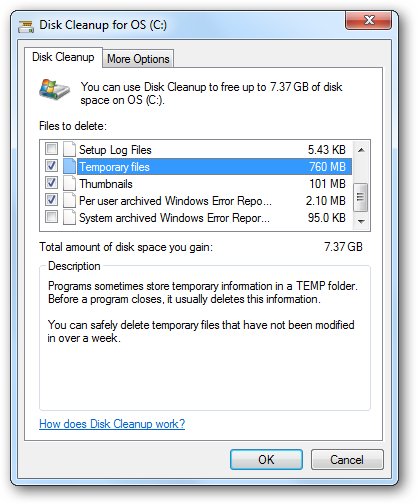This screenshot has width=417, height=504.
Task: Click the Cancel button
Action: coord(347,459)
